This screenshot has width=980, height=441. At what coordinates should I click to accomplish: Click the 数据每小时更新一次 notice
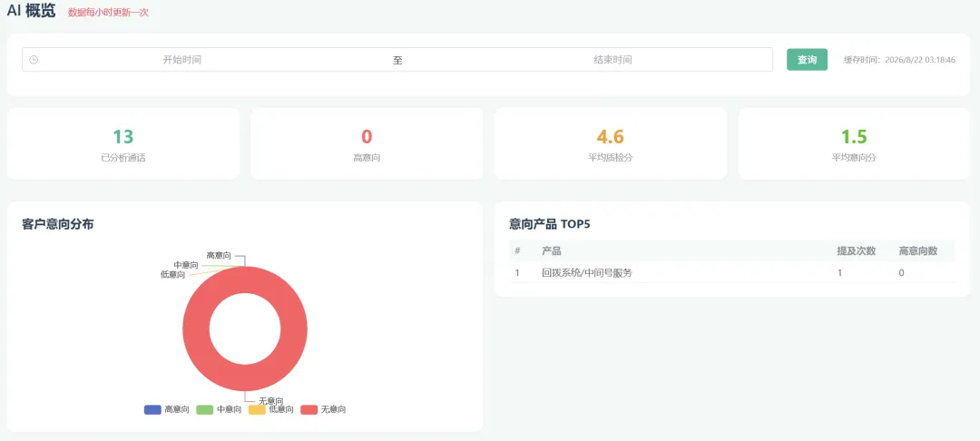[x=108, y=12]
